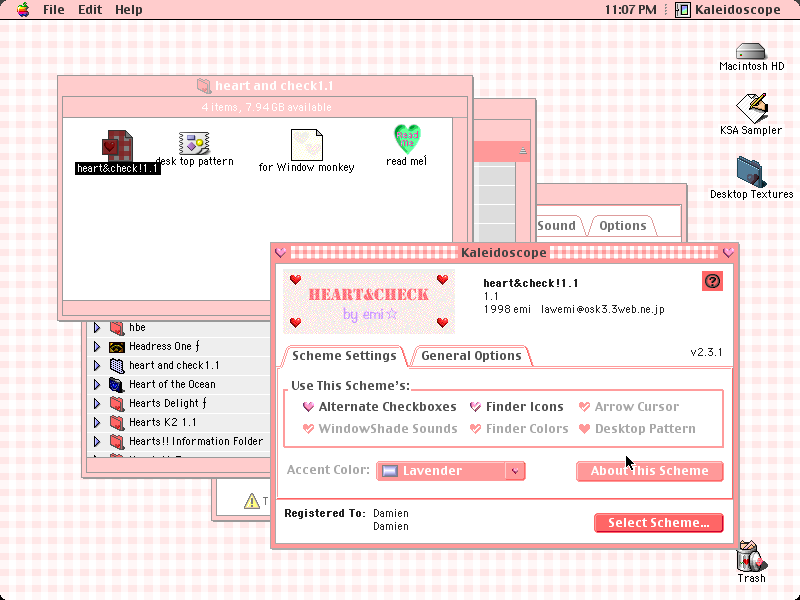Open the Kaleidoscope application menu
800x600 pixels.
pos(728,10)
